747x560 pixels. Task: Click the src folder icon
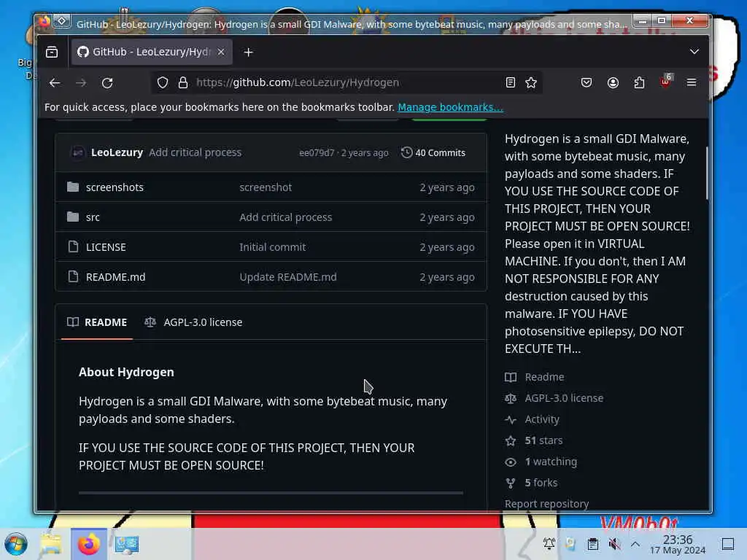tap(73, 217)
